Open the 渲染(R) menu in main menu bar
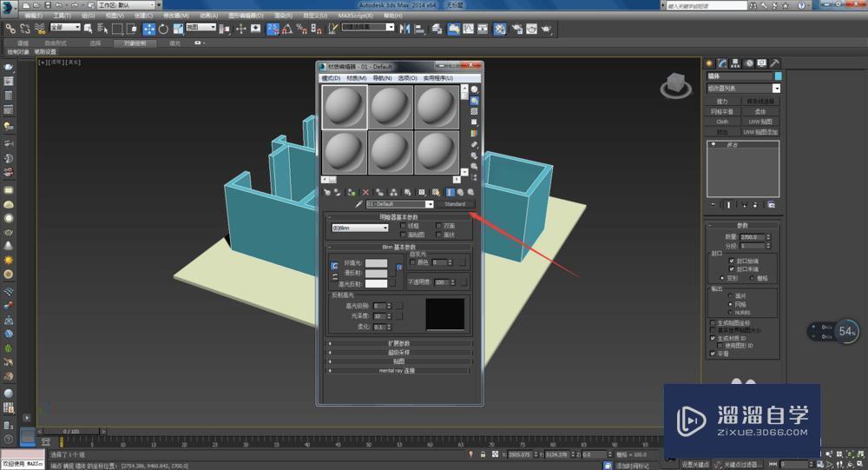This screenshot has height=470, width=868. [x=286, y=16]
